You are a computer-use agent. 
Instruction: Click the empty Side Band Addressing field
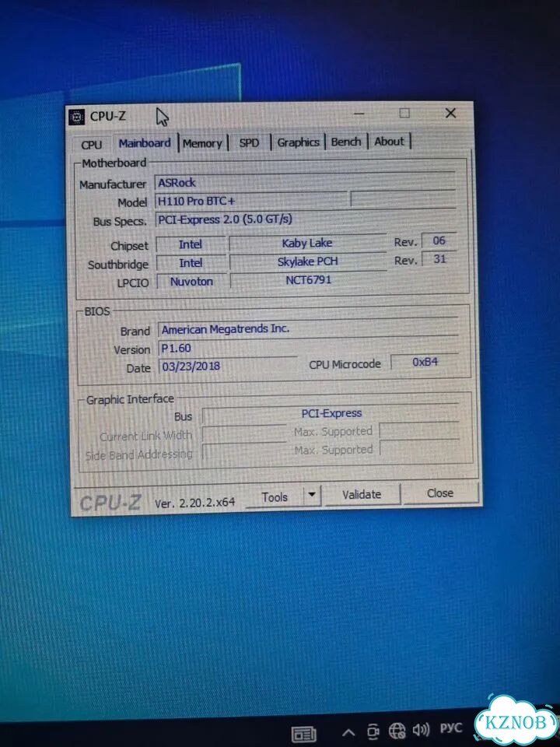[x=244, y=452]
